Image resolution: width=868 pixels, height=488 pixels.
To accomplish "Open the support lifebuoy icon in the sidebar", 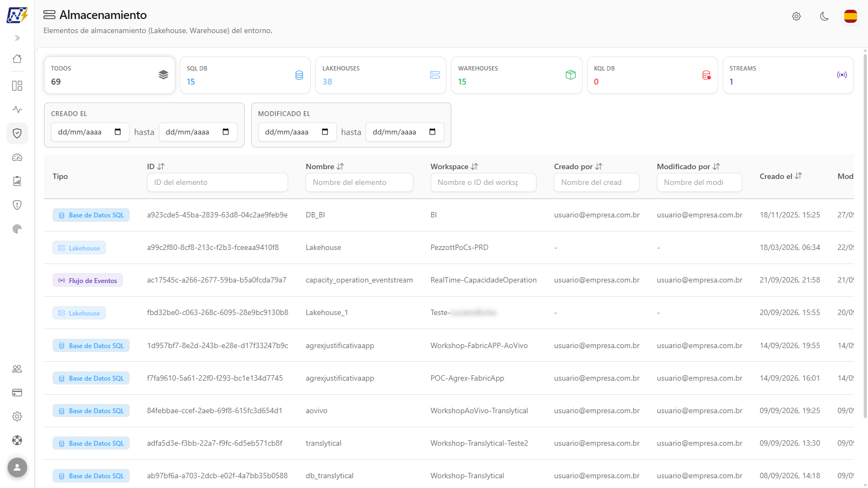I will [17, 440].
